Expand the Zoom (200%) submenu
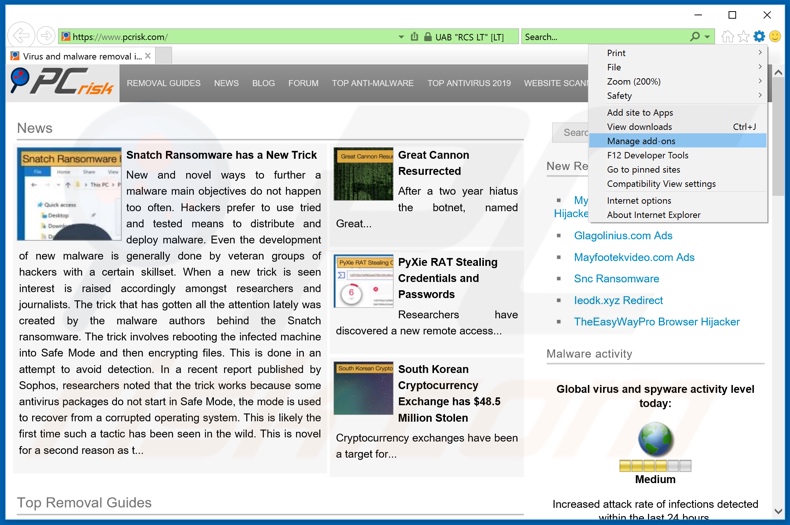This screenshot has width=790, height=525. (x=678, y=81)
